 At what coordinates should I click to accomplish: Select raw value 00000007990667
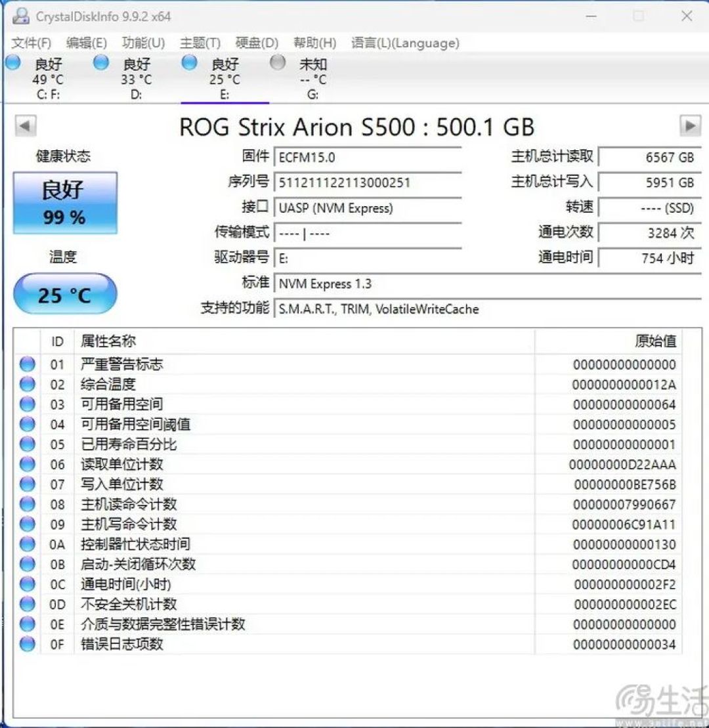pos(624,504)
